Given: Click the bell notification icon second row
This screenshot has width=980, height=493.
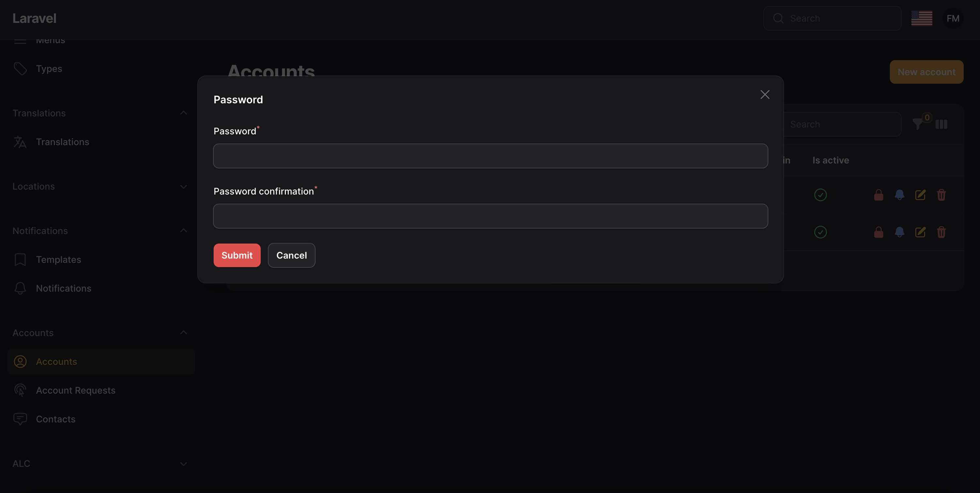Looking at the screenshot, I should click(x=900, y=231).
